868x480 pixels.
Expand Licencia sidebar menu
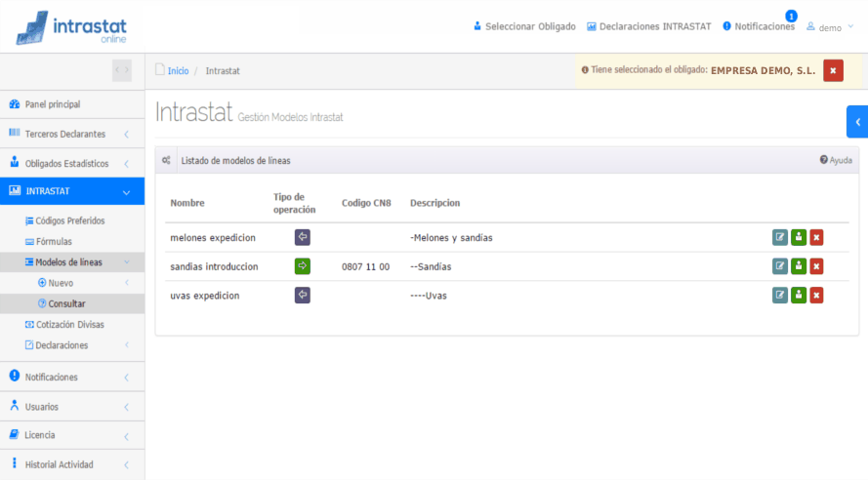click(72, 435)
